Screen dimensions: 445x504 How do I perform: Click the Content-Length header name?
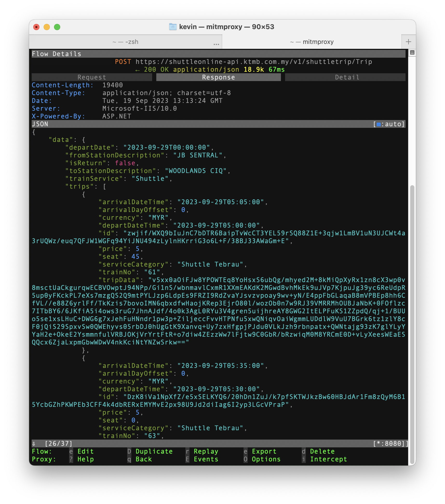tap(63, 85)
